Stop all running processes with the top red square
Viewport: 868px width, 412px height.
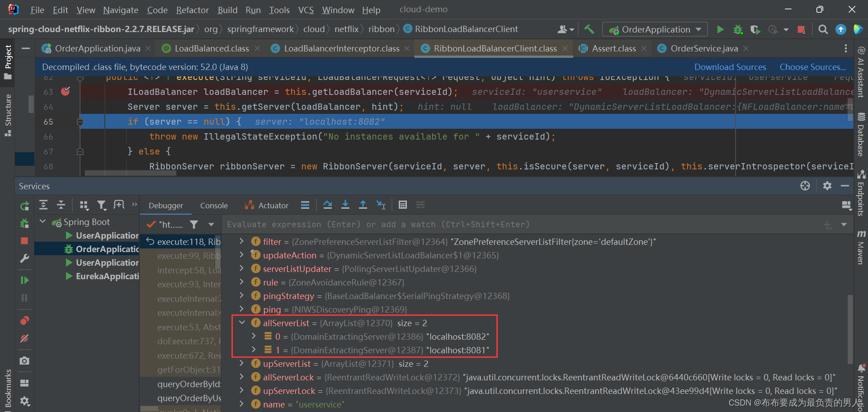click(x=801, y=29)
